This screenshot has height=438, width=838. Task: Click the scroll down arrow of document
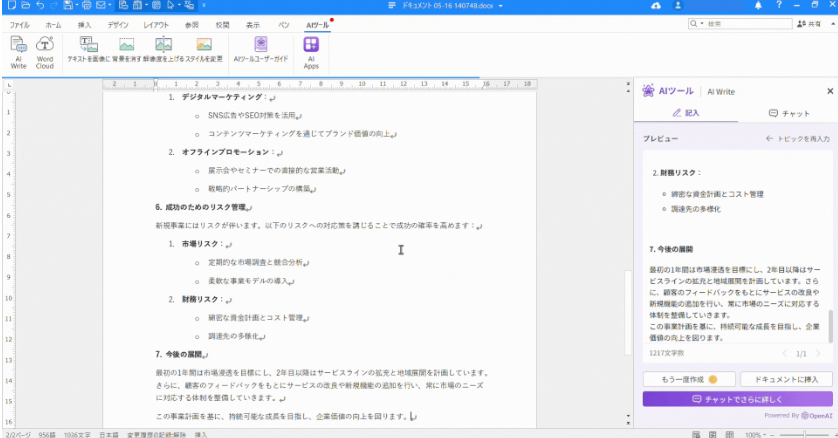(628, 416)
